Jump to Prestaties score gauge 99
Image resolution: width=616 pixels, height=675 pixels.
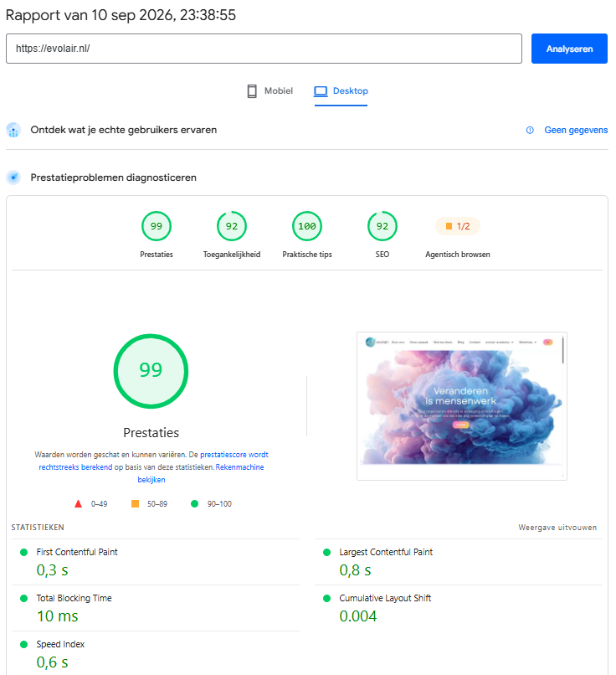pyautogui.click(x=157, y=226)
